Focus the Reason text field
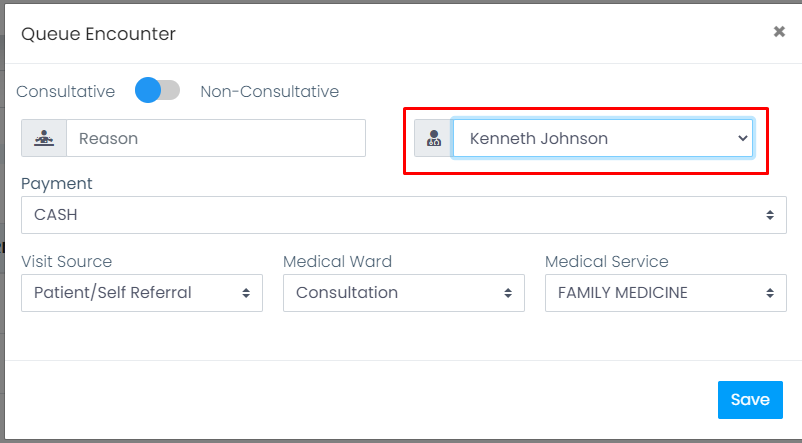The width and height of the screenshot is (802, 443). click(x=216, y=138)
